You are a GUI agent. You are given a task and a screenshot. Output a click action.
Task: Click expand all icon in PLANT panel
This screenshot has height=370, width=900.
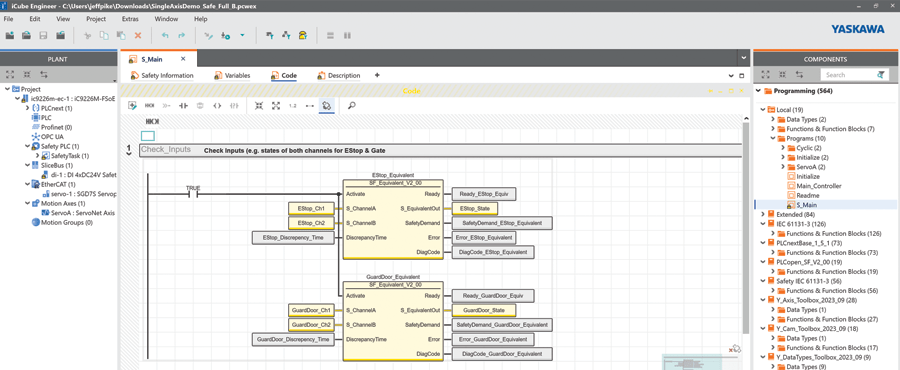click(x=10, y=75)
